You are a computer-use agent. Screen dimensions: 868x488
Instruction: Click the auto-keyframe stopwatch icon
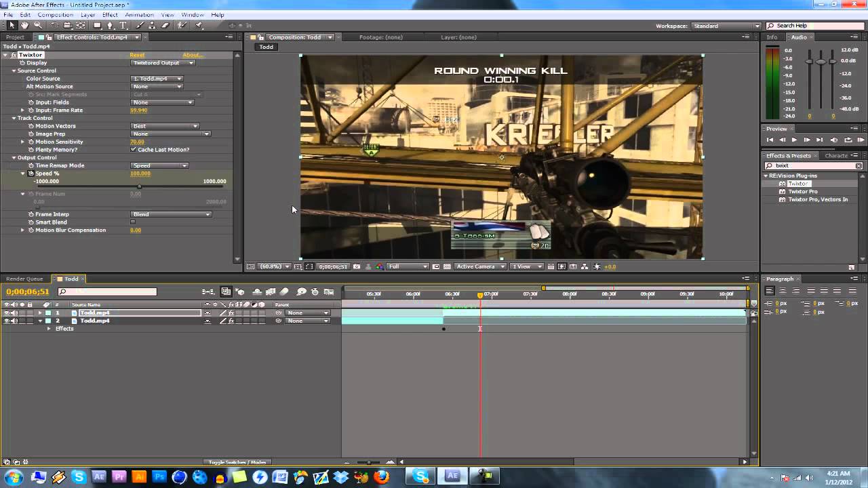[315, 291]
